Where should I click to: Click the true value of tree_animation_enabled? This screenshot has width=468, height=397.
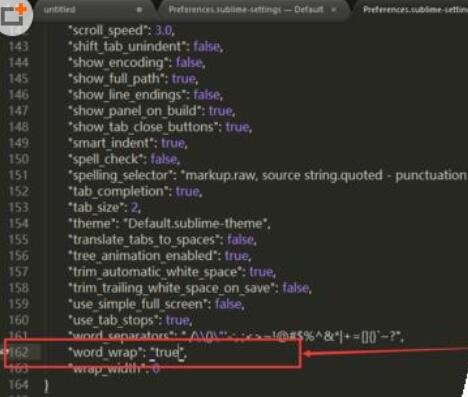click(x=236, y=256)
